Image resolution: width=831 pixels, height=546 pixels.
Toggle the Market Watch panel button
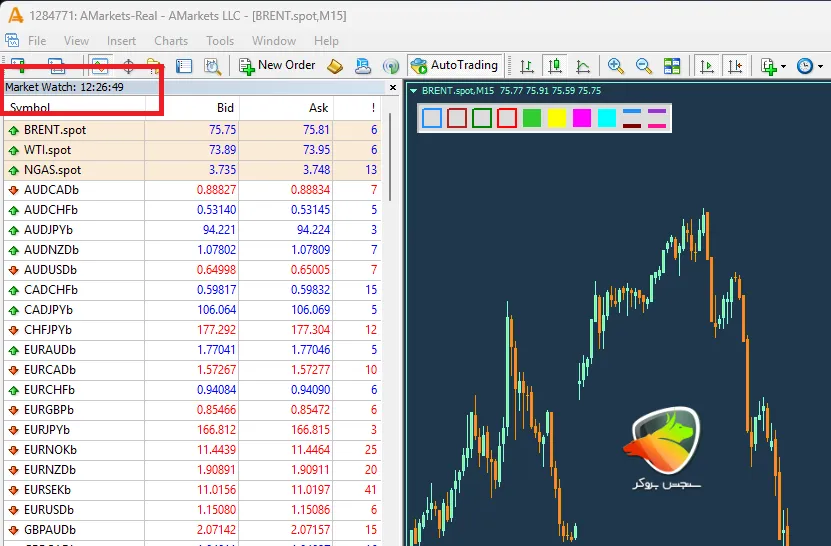100,66
